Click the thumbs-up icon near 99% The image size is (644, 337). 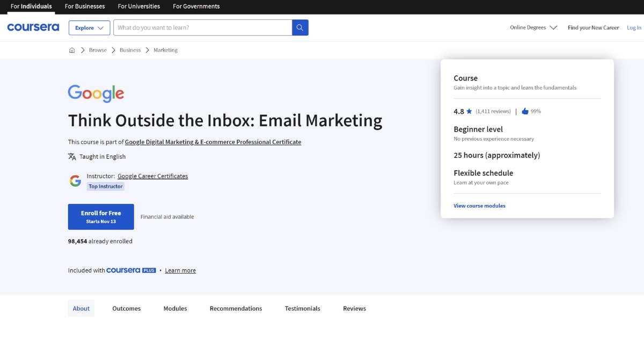(x=525, y=111)
